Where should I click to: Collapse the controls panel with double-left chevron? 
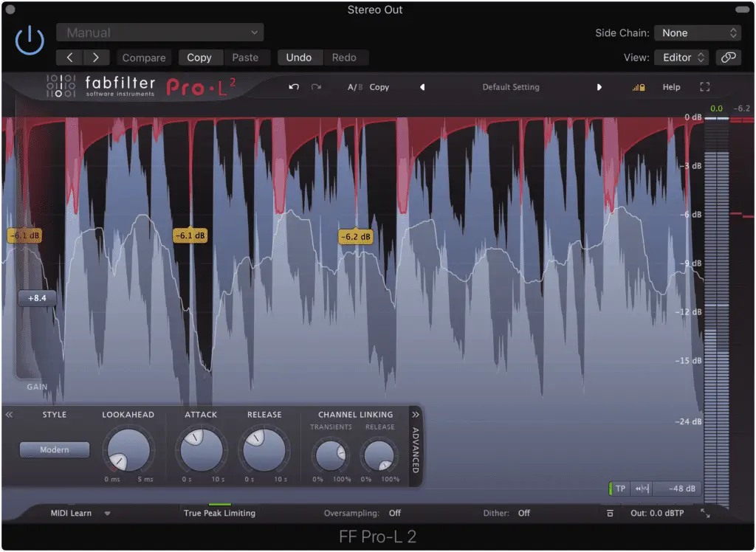coord(9,415)
